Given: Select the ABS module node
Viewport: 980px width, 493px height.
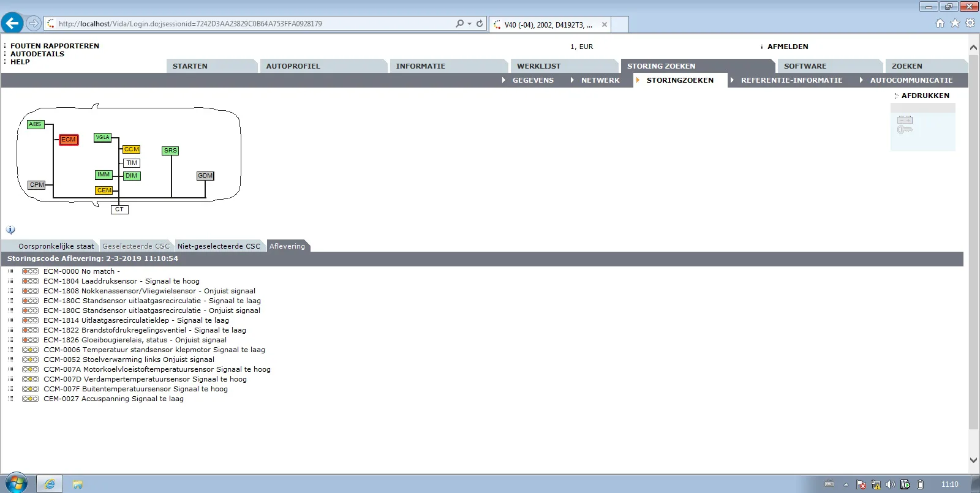Looking at the screenshot, I should point(35,124).
